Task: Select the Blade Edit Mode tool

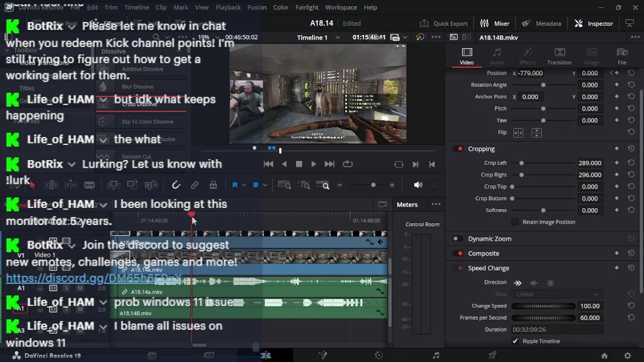Action: point(90,185)
